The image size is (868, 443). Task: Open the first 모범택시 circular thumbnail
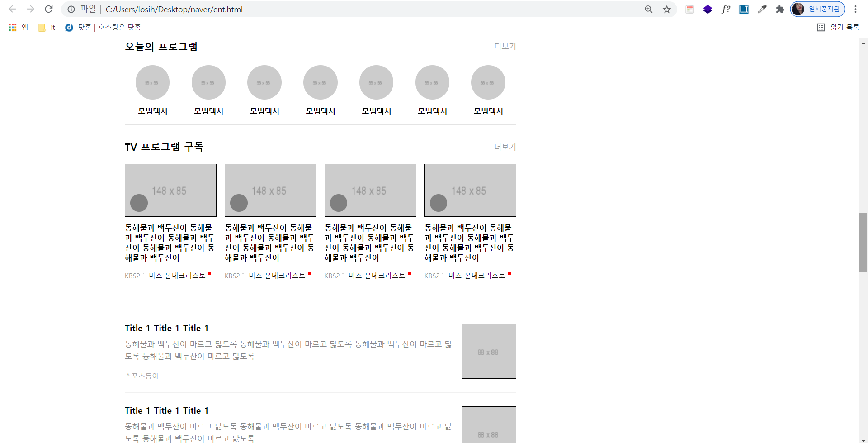coord(153,82)
